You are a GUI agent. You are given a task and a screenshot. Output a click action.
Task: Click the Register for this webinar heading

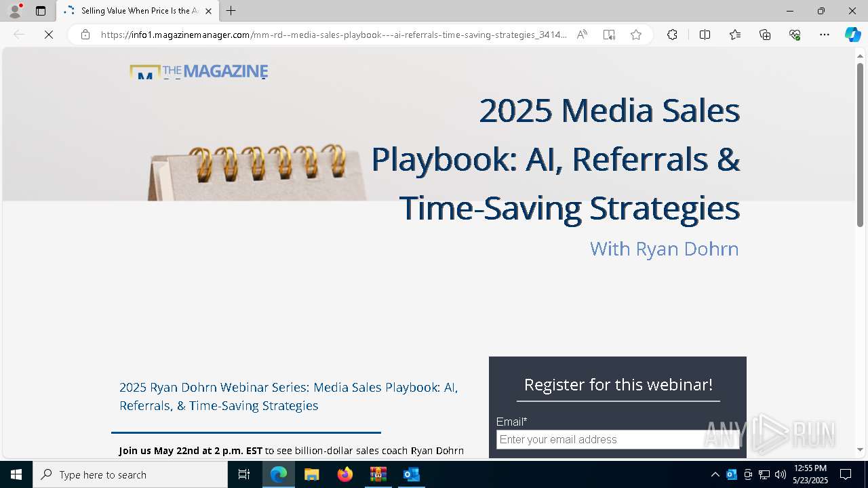618,384
